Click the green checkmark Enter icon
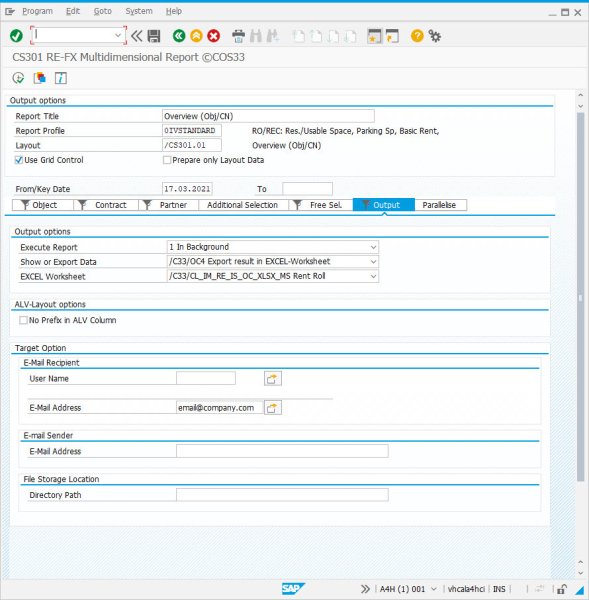Viewport: 589px width, 600px height. [16, 36]
